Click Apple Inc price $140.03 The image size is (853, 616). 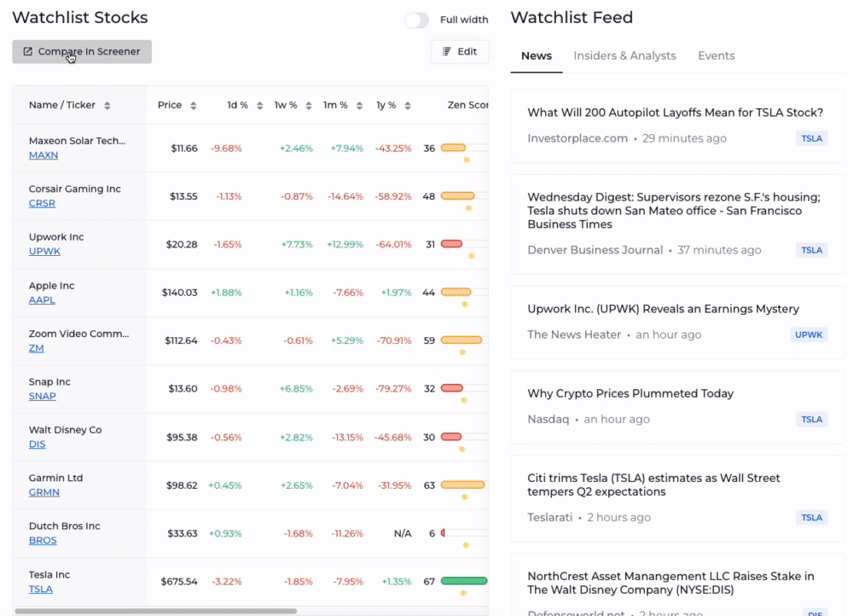179,293
